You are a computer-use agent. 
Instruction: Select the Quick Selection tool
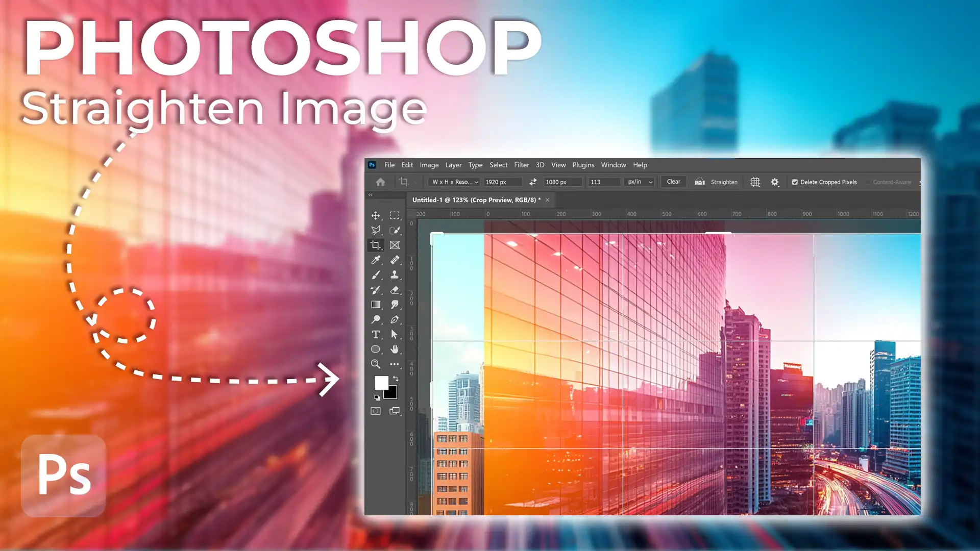(395, 231)
